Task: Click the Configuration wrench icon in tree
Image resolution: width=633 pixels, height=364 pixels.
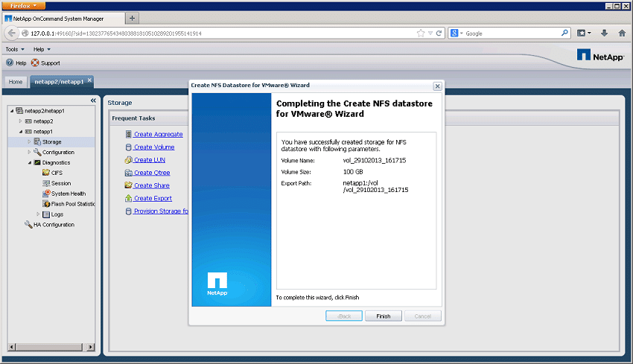Action: [x=37, y=152]
